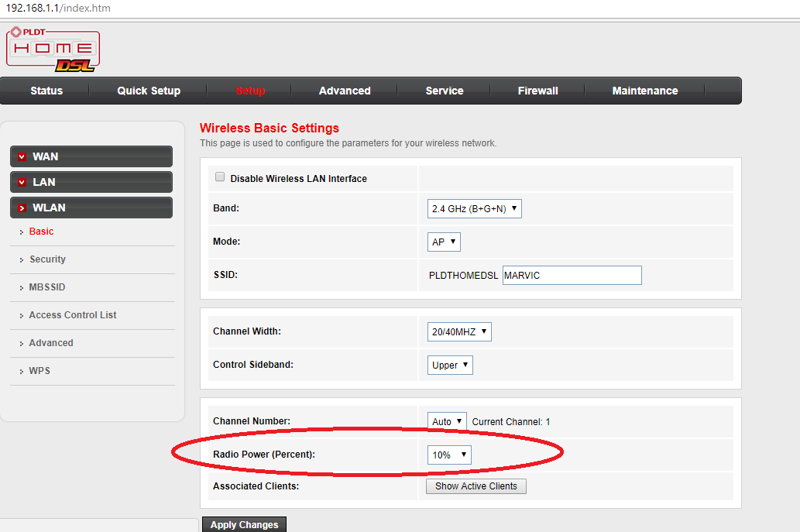Click the 'Control Sideband:' label
The image size is (800, 532).
(253, 365)
